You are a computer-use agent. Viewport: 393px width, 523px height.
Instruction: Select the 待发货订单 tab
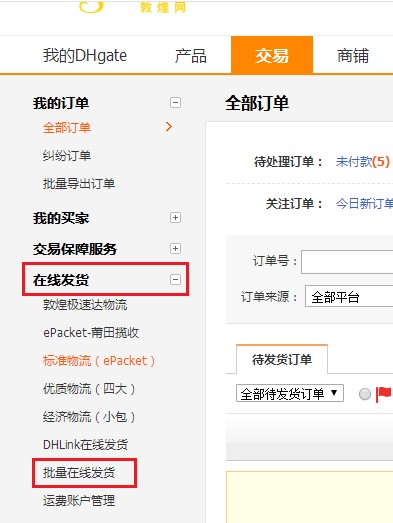point(282,359)
